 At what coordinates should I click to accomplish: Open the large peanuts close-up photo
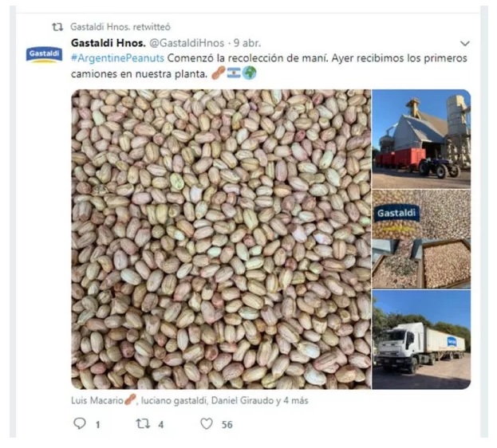pos(221,239)
